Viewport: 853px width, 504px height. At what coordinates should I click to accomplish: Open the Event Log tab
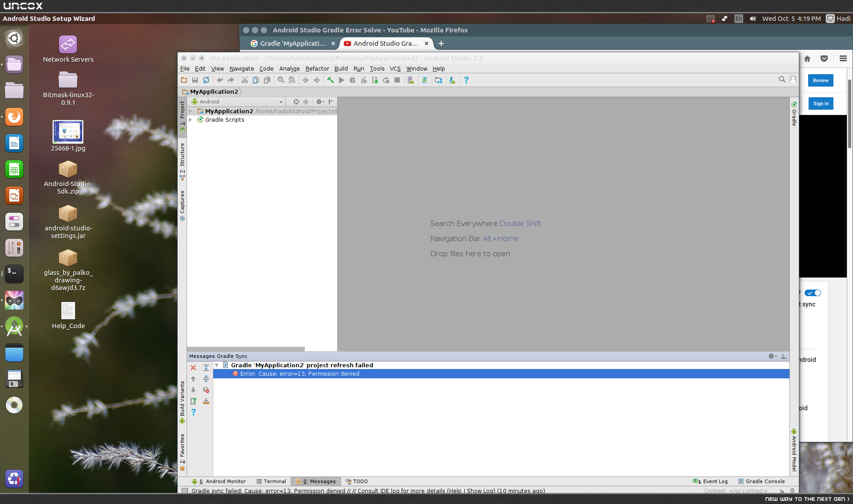710,481
